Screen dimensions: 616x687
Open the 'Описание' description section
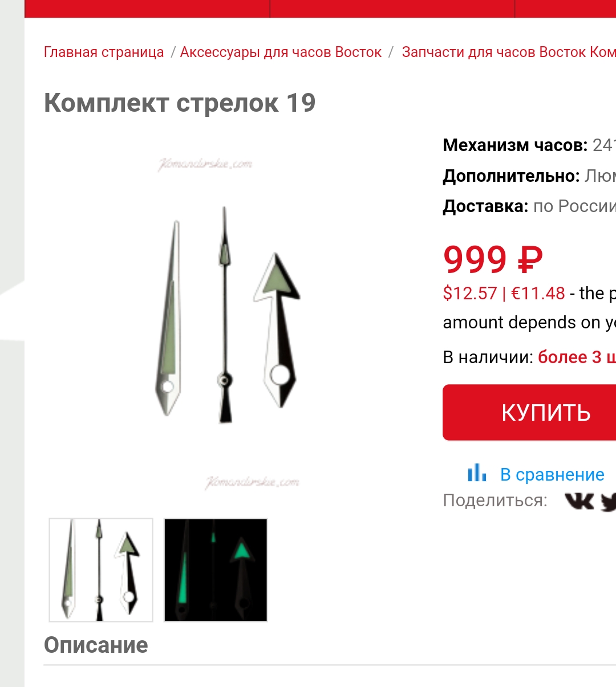tap(96, 645)
